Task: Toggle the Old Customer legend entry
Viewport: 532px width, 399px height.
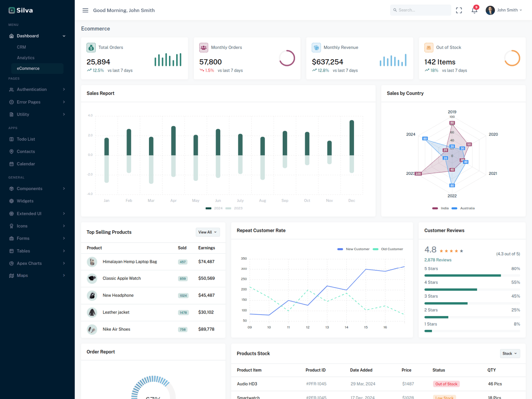Action: tap(388, 249)
